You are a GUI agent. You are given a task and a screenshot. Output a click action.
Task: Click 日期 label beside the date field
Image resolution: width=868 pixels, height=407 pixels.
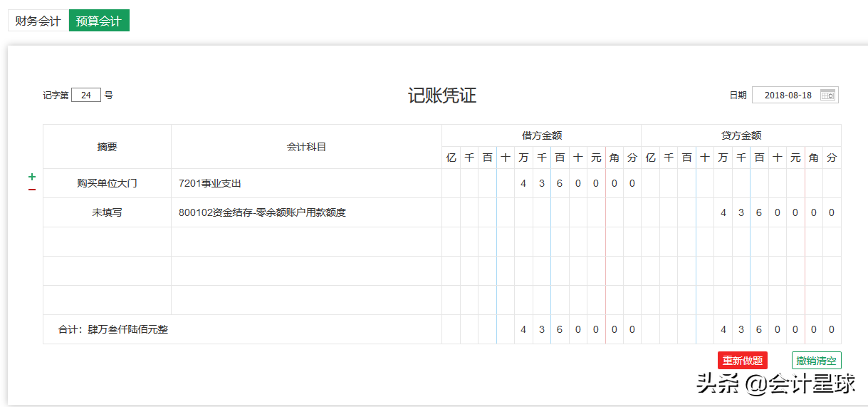pyautogui.click(x=738, y=95)
